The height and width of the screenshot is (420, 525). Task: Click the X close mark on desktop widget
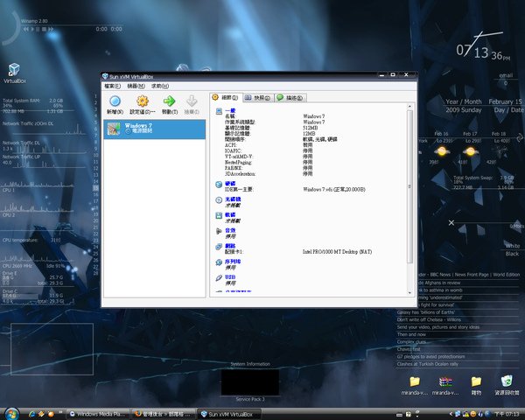(451, 223)
